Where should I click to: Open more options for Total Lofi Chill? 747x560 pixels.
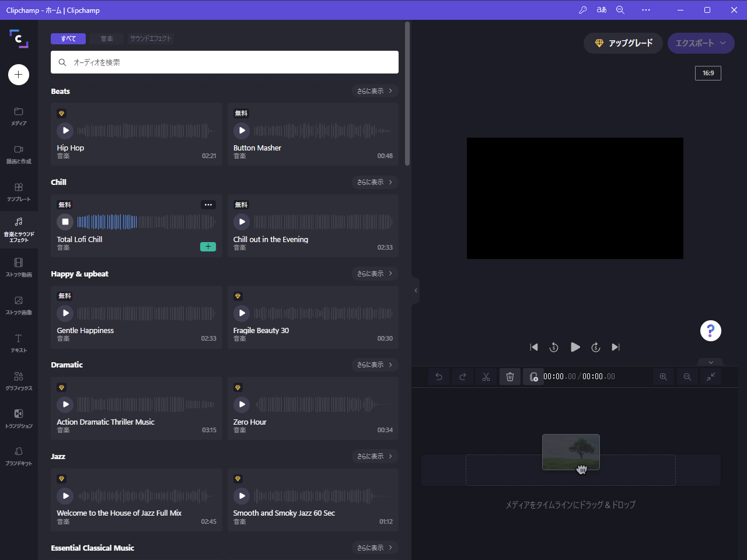(208, 205)
